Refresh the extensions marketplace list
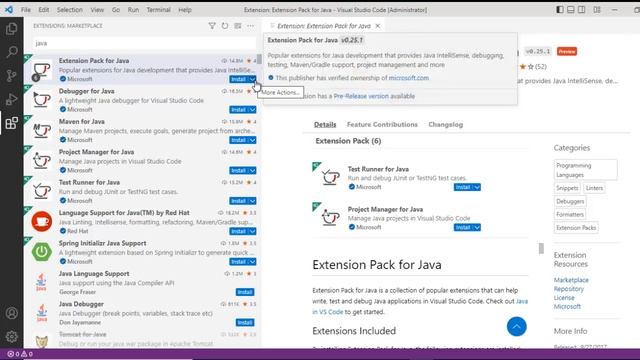This screenshot has width=640, height=360. 225,26
